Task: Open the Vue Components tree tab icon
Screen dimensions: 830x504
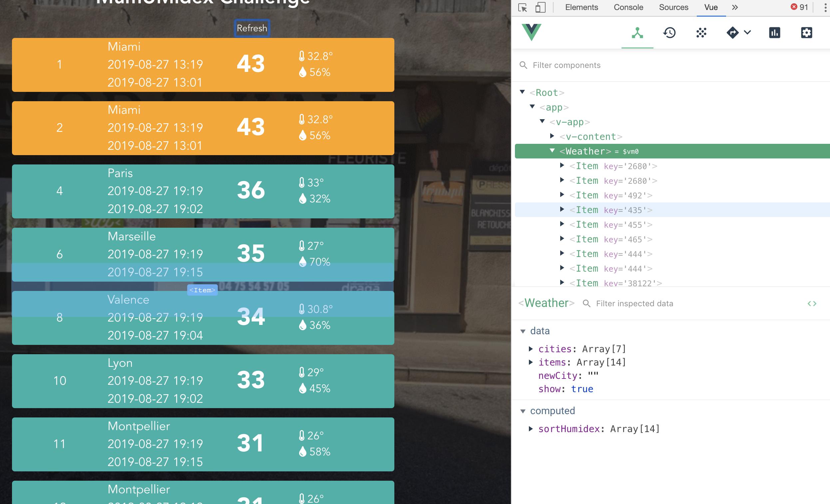Action: pyautogui.click(x=637, y=33)
